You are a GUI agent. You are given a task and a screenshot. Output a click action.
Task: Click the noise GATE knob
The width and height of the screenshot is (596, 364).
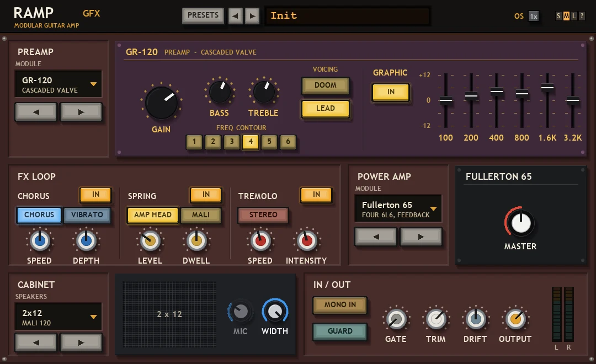396,319
